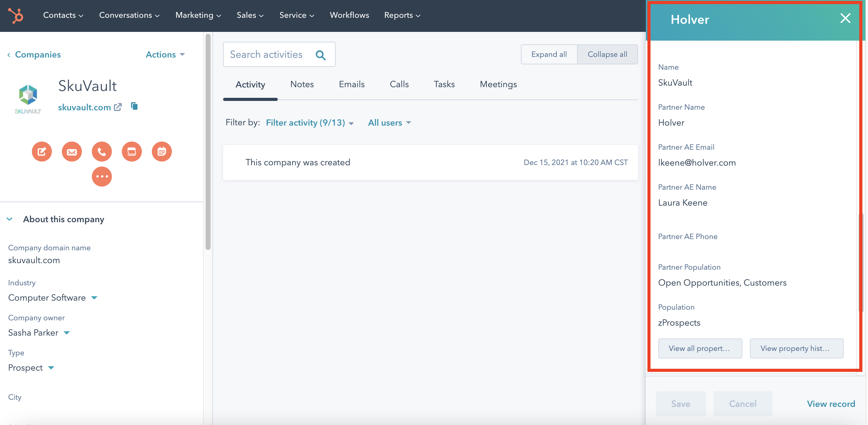
Task: Open the Industry Computer Software dropdown
Action: tap(53, 297)
